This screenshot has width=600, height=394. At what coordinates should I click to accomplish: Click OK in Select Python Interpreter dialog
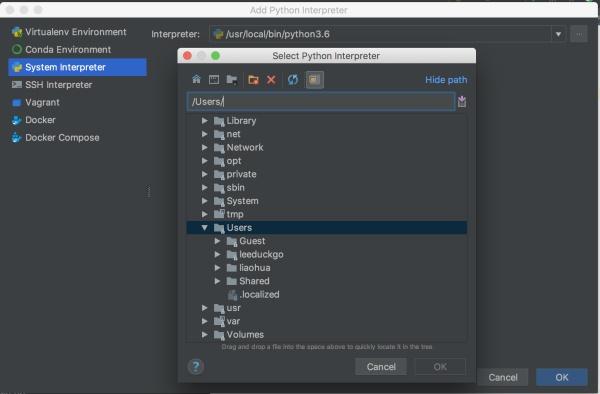point(440,367)
